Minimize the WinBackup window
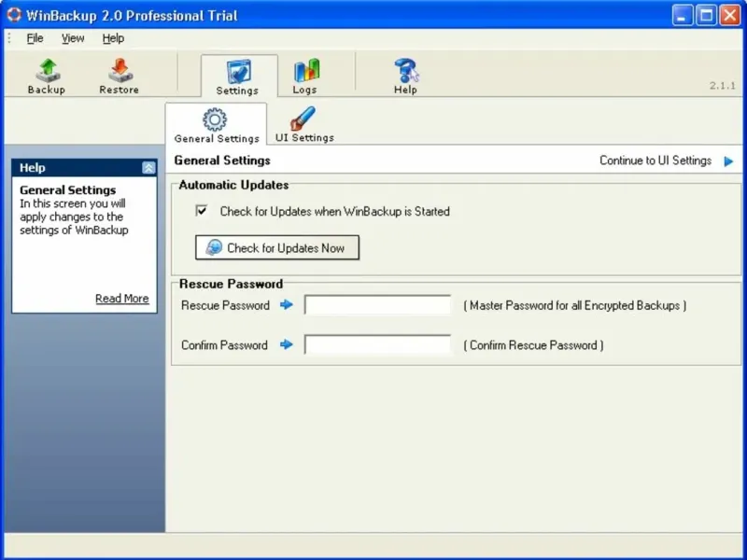 tap(682, 15)
